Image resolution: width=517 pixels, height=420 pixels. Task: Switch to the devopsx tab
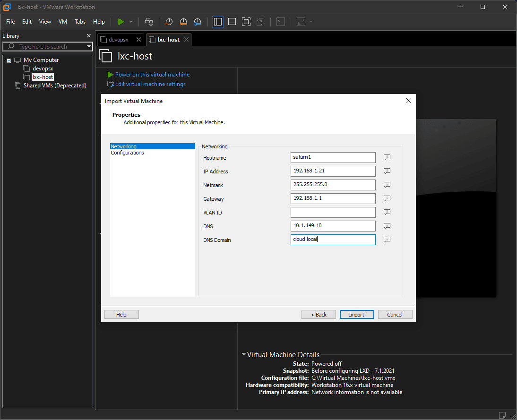118,40
